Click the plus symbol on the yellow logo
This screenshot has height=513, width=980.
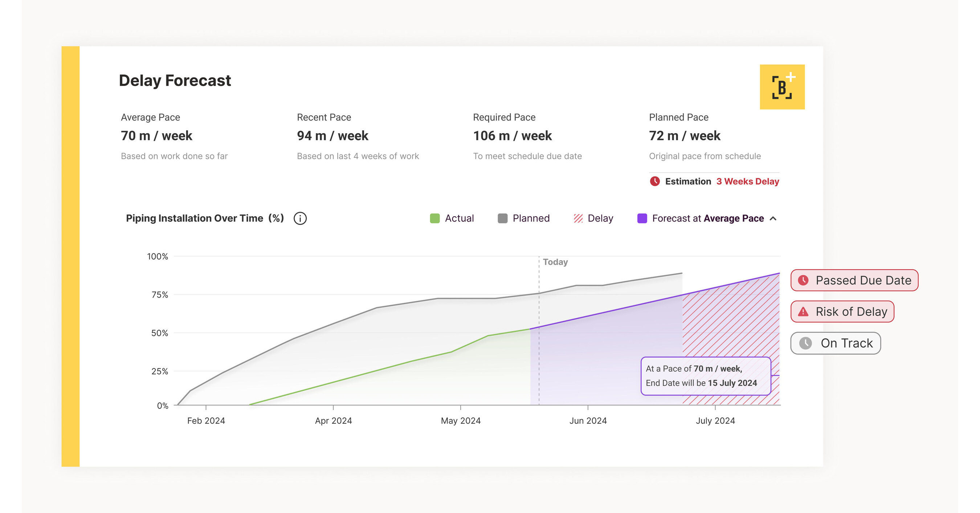click(x=792, y=77)
